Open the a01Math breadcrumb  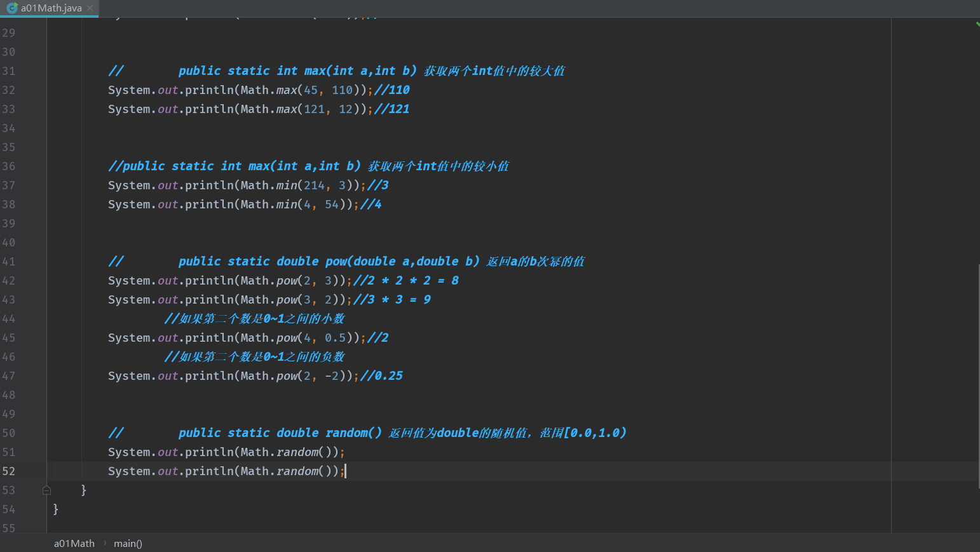pyautogui.click(x=74, y=544)
